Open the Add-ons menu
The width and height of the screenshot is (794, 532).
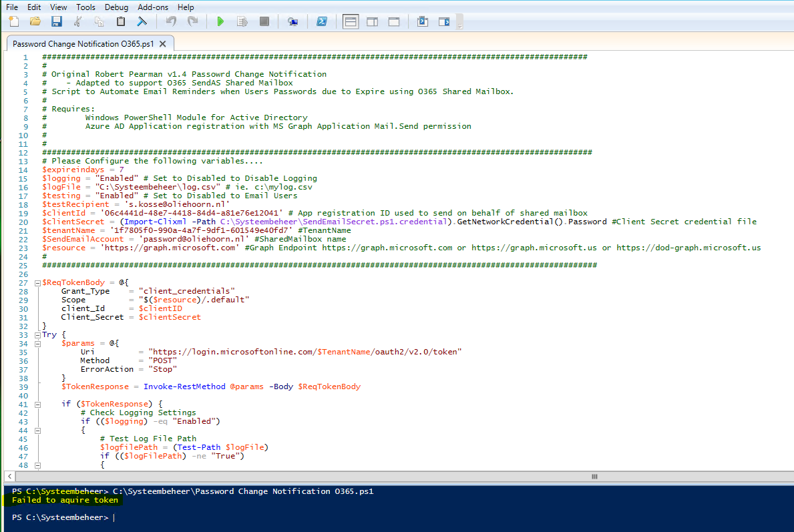pos(152,7)
